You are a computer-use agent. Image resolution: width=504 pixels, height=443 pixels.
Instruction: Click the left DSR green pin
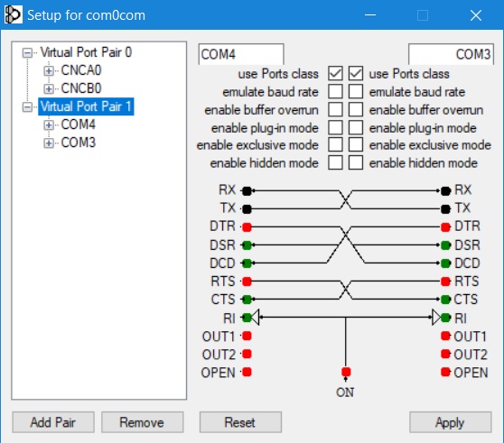247,245
